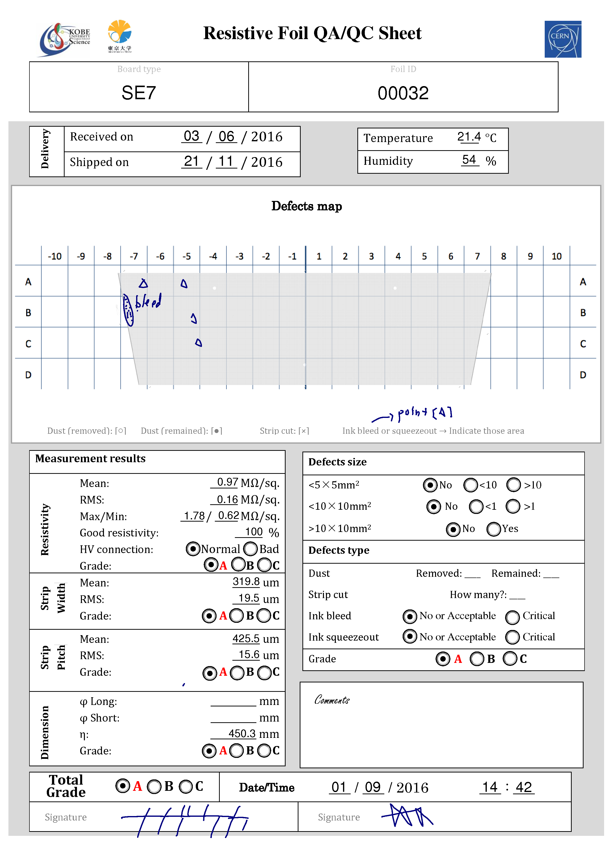Select Dimension grade B
Image resolution: width=614 pixels, height=868 pixels.
236,750
